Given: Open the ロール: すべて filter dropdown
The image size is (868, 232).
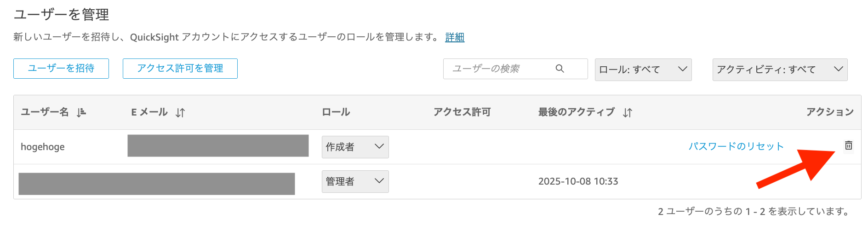Looking at the screenshot, I should (643, 70).
